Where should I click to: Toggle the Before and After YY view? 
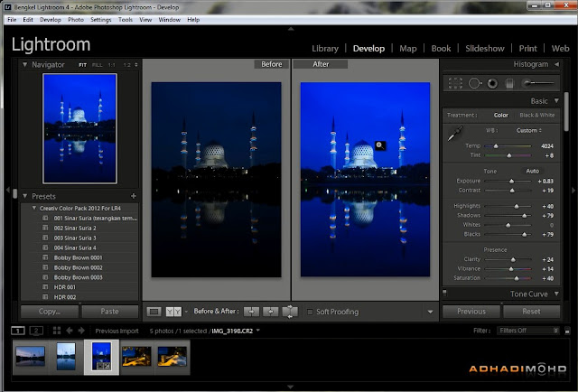(x=173, y=312)
